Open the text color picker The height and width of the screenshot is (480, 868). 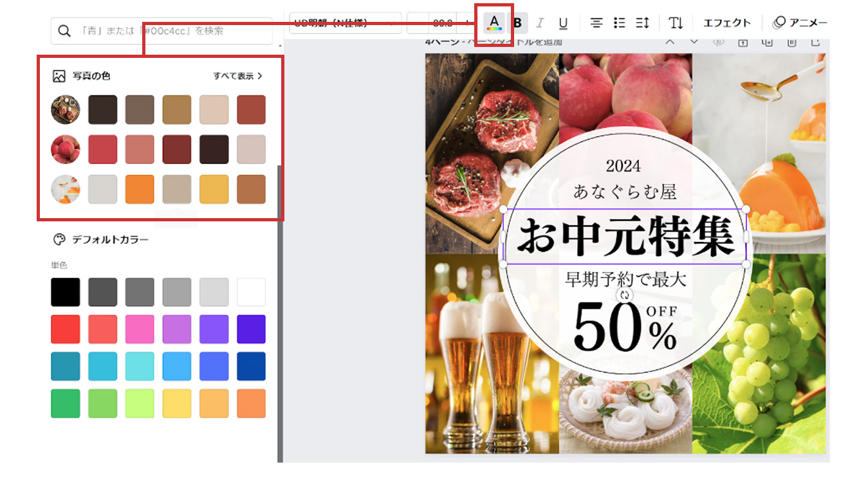coord(494,23)
